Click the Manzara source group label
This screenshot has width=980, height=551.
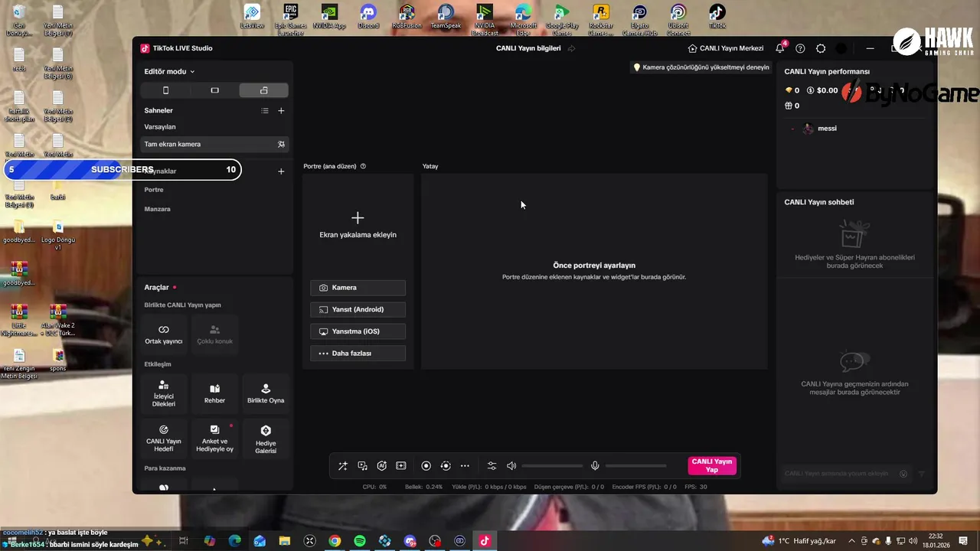coord(158,209)
